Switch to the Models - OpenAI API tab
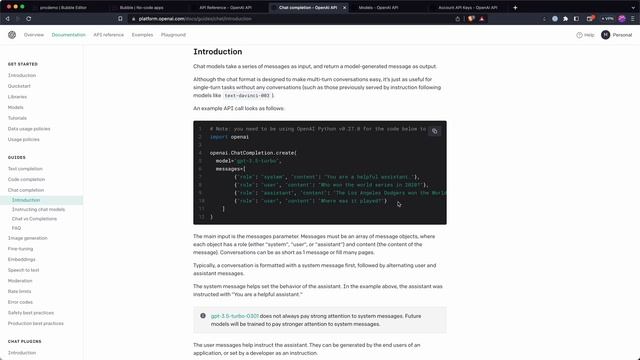The width and height of the screenshot is (640, 360). (378, 7)
